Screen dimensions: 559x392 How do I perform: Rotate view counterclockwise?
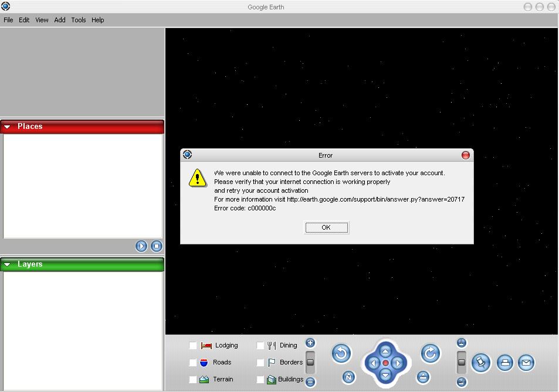click(x=341, y=353)
